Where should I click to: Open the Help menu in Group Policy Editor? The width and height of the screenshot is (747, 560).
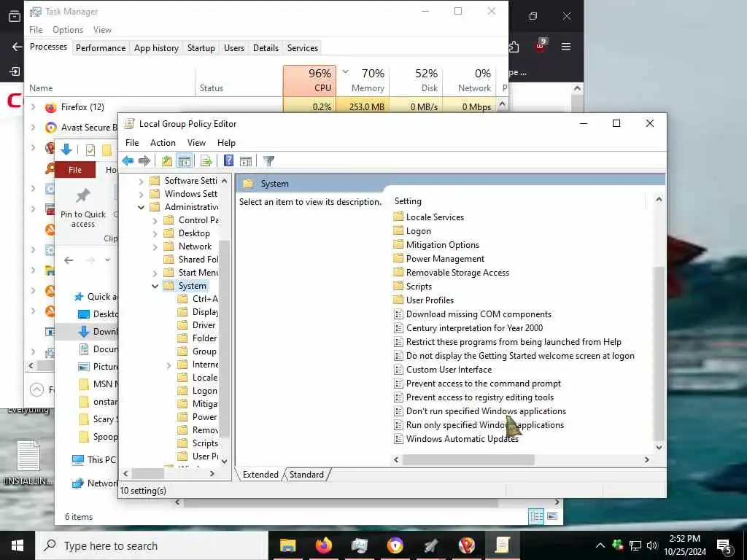[x=226, y=143]
